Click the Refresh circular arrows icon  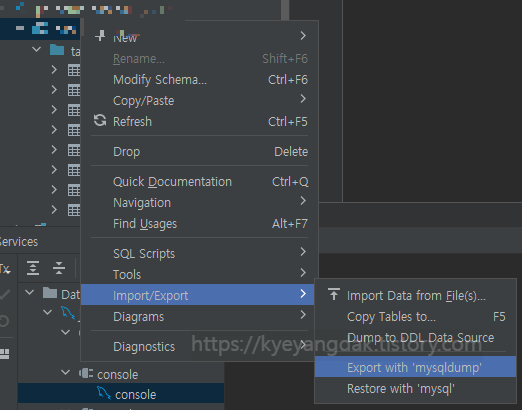coord(100,121)
